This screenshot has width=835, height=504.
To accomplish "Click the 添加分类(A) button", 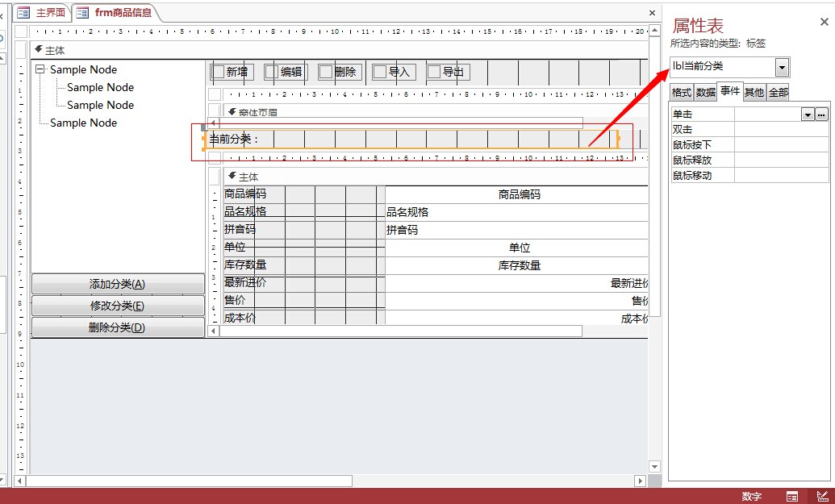I will [117, 284].
